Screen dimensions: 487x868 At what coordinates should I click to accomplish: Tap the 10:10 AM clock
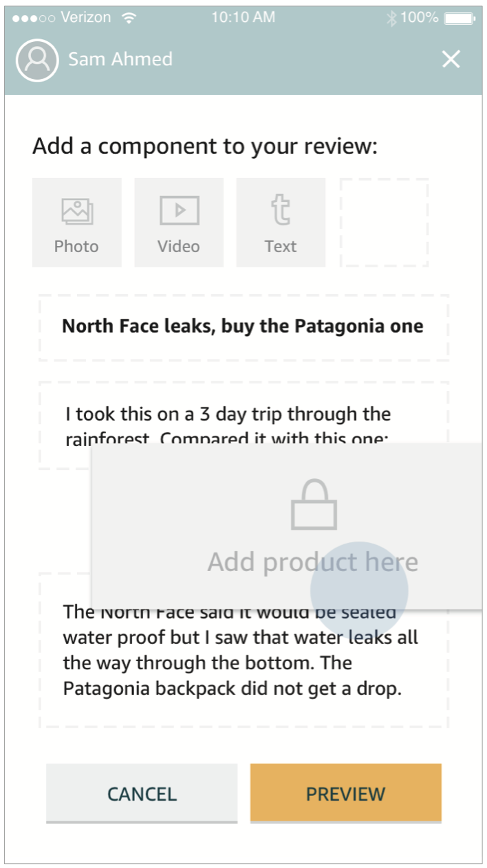(x=243, y=18)
